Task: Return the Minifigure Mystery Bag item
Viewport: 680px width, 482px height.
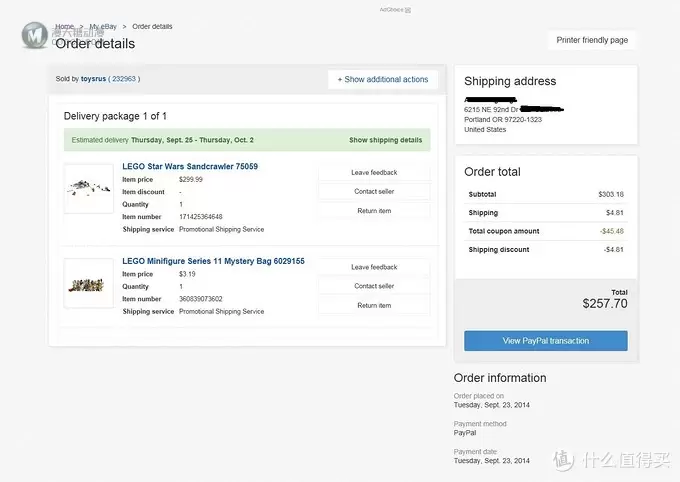Action: pos(374,305)
